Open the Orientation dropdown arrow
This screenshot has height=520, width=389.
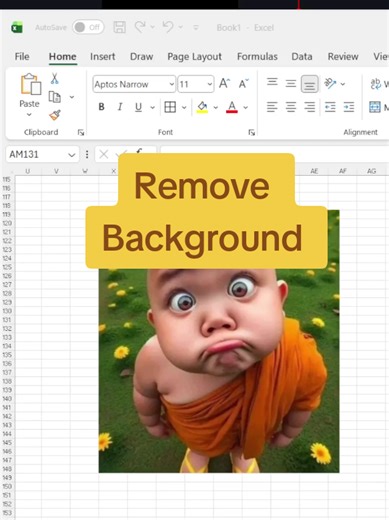343,84
